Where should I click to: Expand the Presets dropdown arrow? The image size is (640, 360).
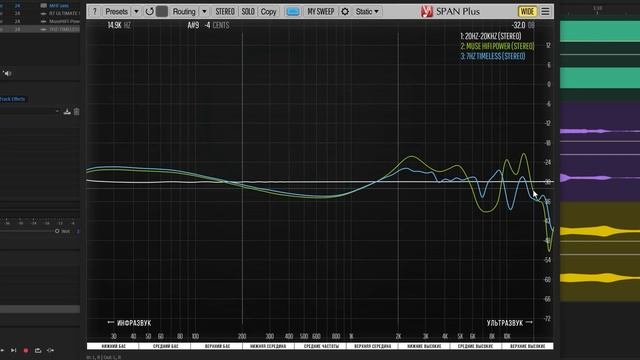pos(136,11)
